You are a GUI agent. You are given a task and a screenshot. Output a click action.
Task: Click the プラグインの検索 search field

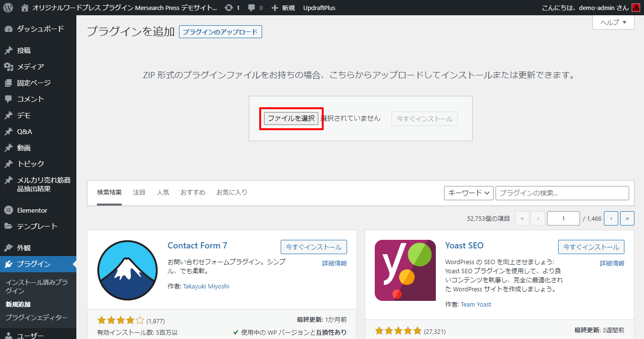562,193
